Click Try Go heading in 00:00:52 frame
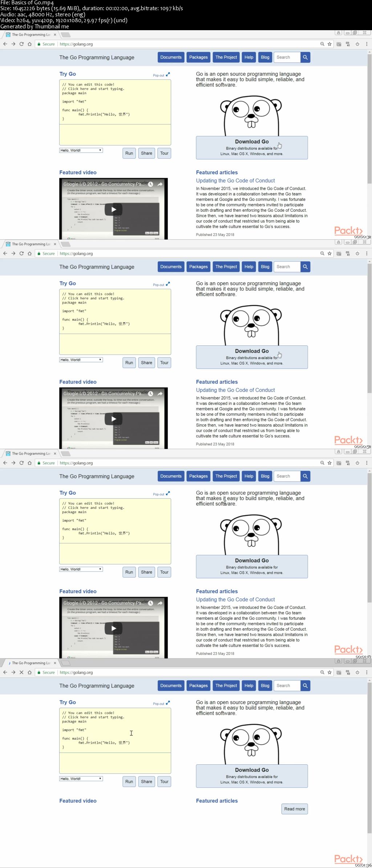This screenshot has width=372, height=868. [x=68, y=283]
